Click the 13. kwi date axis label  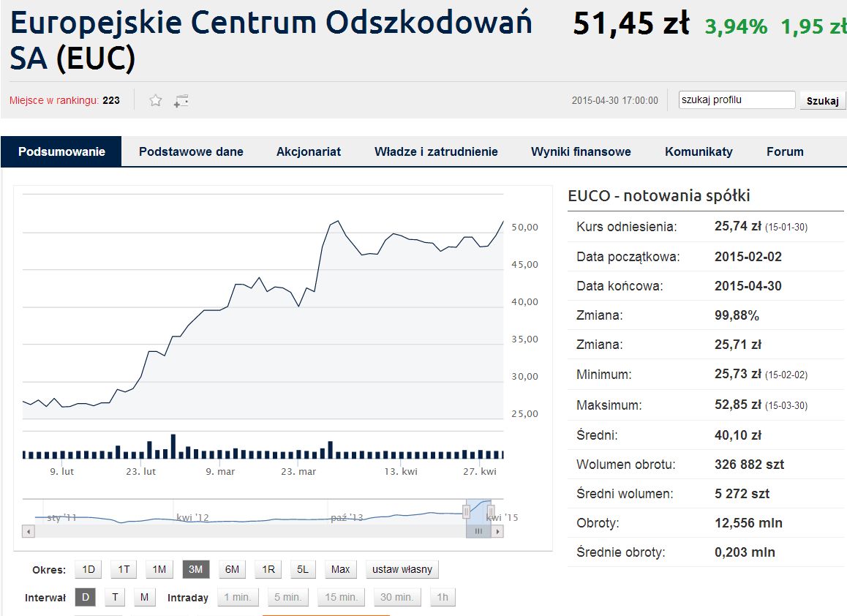click(x=401, y=472)
